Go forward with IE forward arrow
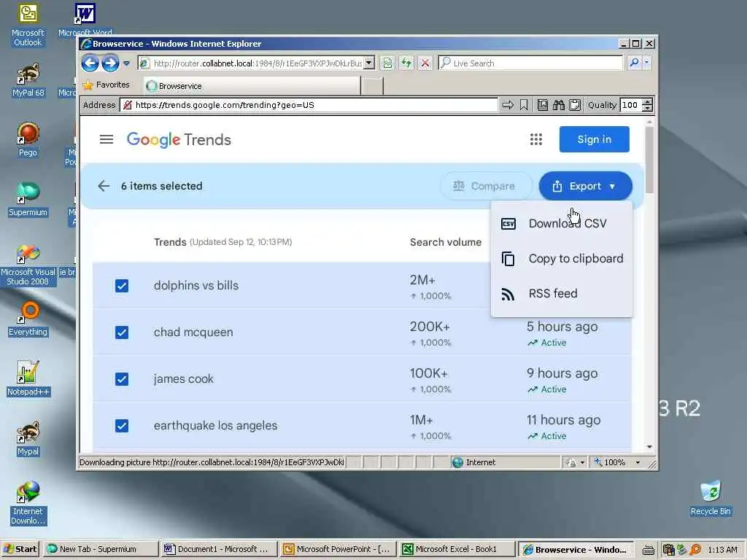 tap(110, 63)
